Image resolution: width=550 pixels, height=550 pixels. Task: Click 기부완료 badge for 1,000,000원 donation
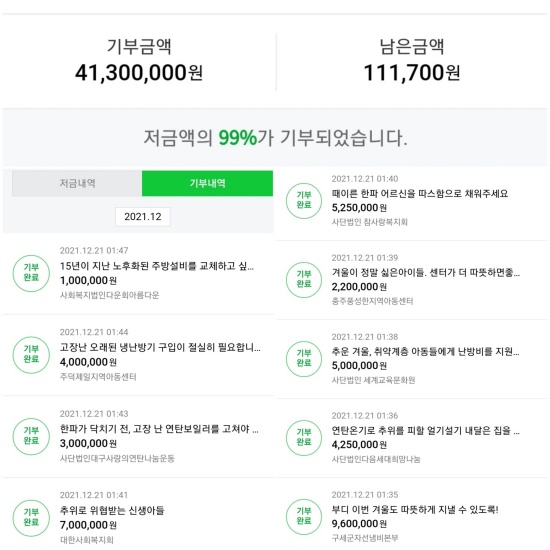click(31, 273)
